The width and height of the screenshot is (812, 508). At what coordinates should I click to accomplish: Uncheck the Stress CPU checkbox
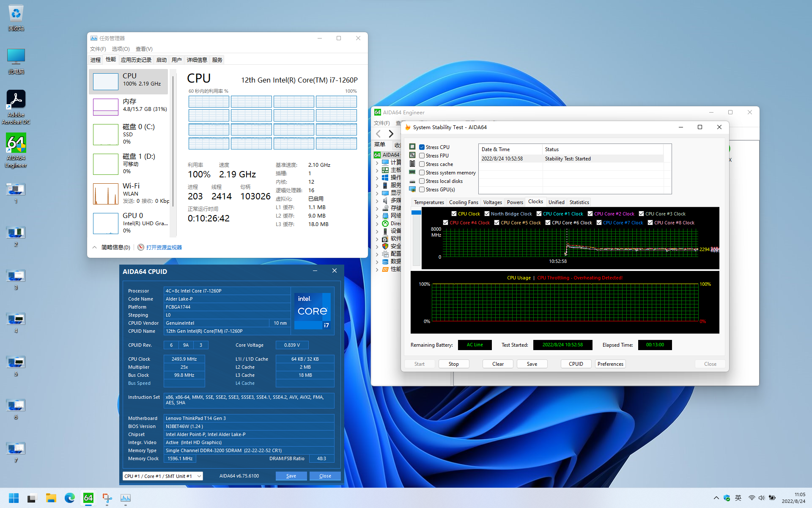click(x=422, y=147)
